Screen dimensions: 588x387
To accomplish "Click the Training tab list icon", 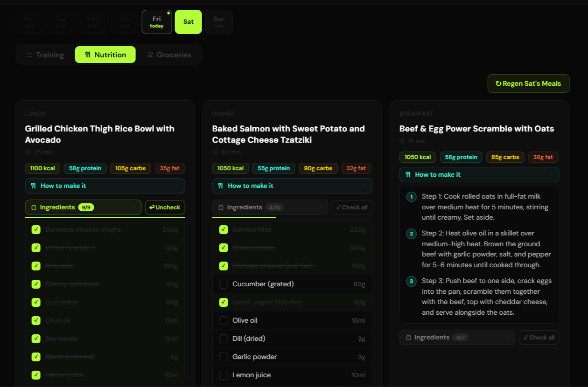I will (x=29, y=55).
